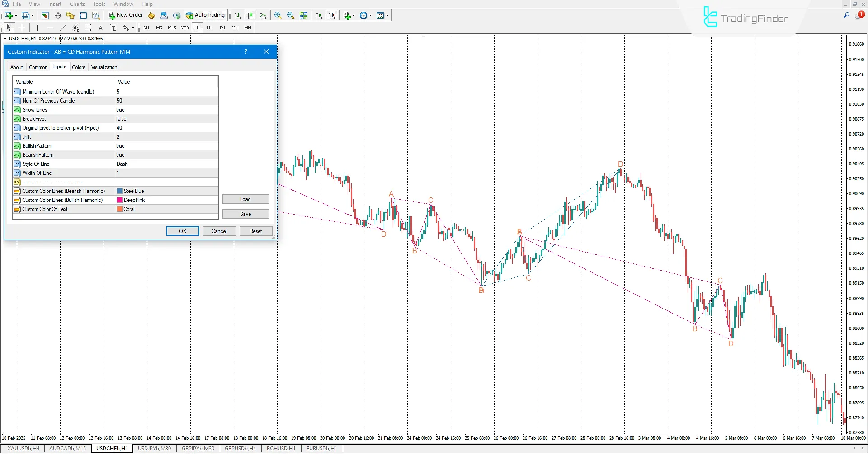Save the indicator settings

[245, 214]
